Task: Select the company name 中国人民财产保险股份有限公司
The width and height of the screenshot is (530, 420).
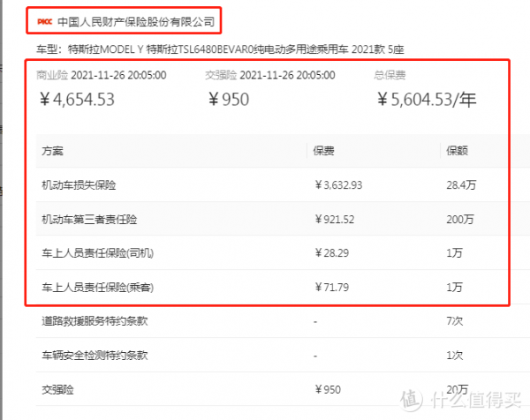Action: [136, 22]
